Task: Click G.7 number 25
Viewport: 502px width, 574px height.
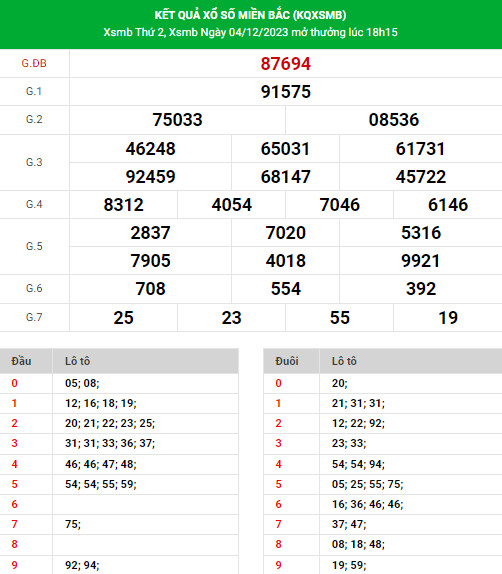Action: 123,317
